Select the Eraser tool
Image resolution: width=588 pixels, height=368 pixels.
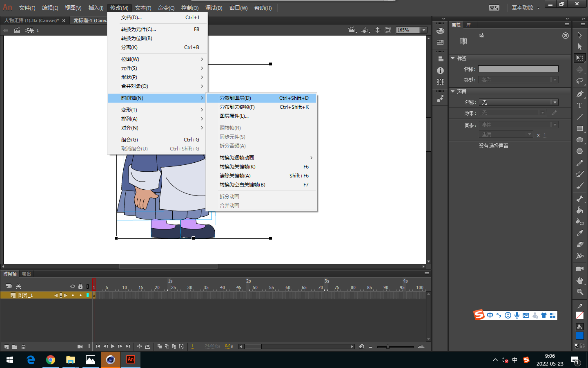[579, 245]
